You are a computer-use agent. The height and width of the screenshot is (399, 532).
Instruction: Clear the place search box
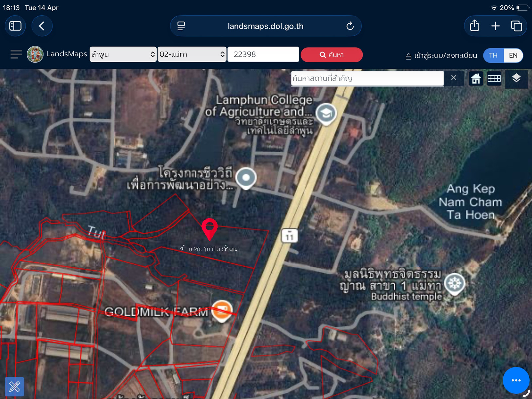[454, 78]
